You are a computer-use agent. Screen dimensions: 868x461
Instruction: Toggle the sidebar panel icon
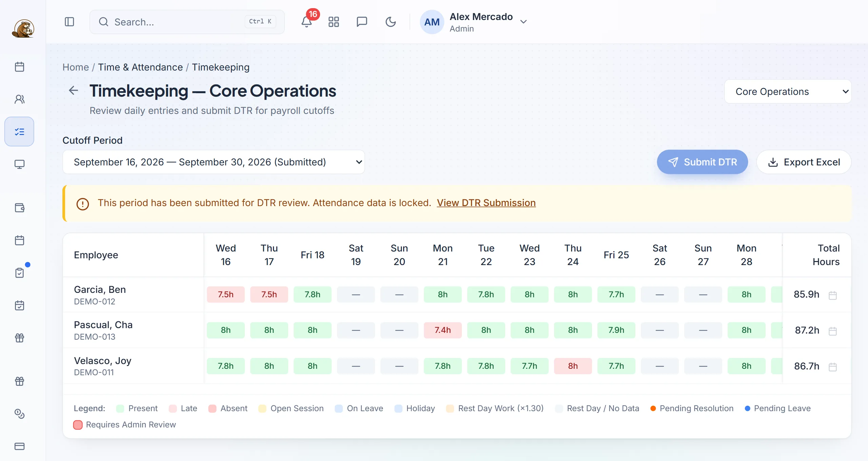[70, 22]
